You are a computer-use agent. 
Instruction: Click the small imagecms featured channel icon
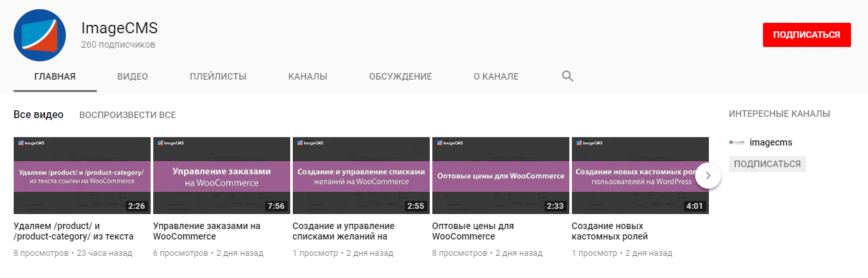click(736, 142)
